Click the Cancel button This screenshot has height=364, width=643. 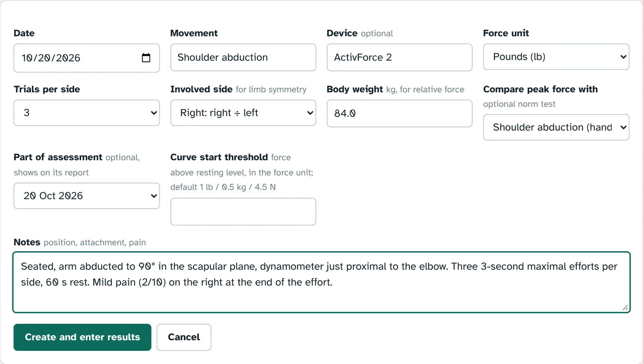pos(184,337)
